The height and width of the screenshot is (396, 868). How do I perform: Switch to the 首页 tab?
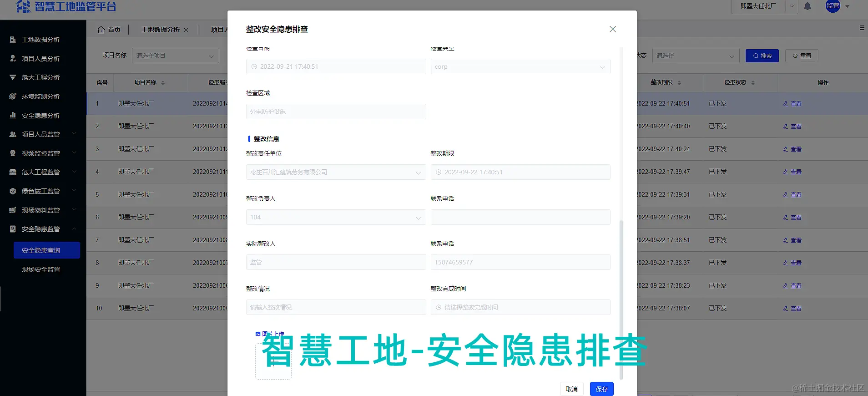(x=109, y=30)
